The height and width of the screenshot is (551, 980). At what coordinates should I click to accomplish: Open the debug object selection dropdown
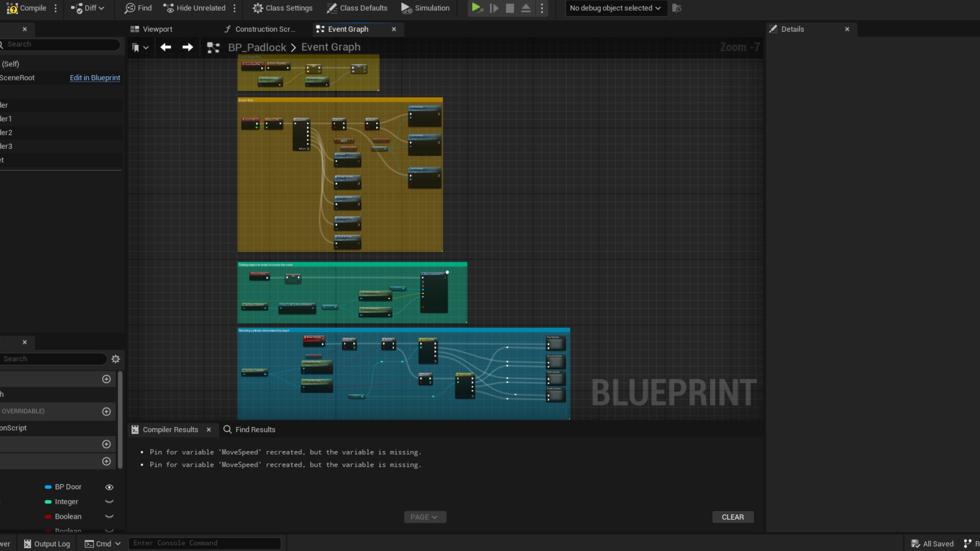click(616, 8)
